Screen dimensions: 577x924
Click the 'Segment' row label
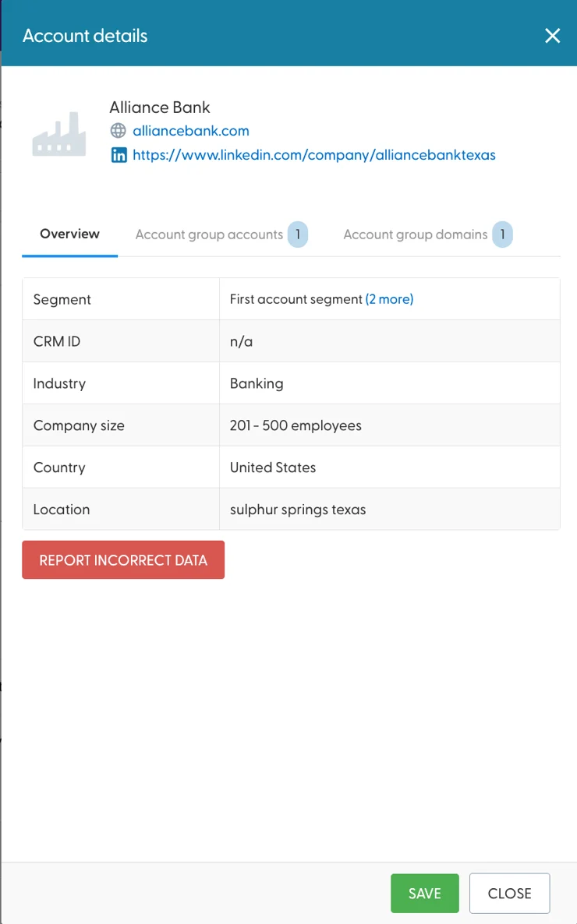coord(62,300)
